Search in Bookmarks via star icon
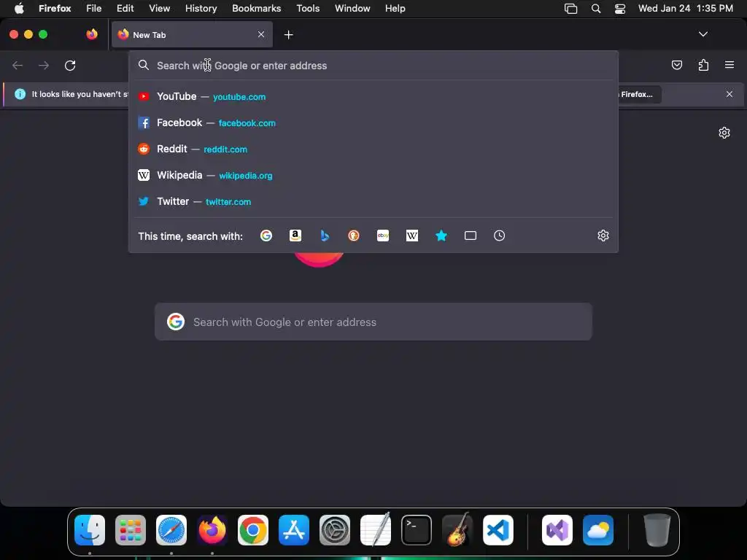747x560 pixels. point(441,236)
